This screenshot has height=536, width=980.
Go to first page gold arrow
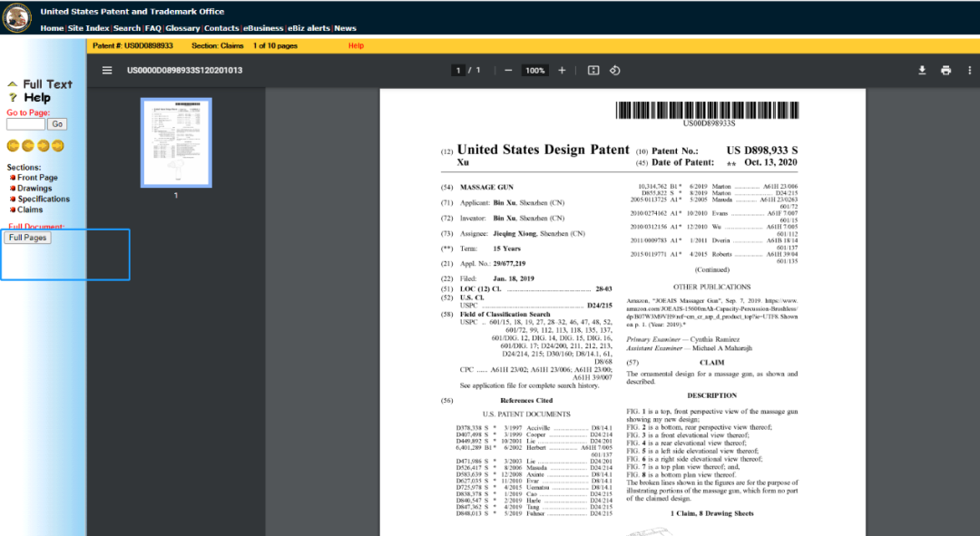[x=13, y=145]
